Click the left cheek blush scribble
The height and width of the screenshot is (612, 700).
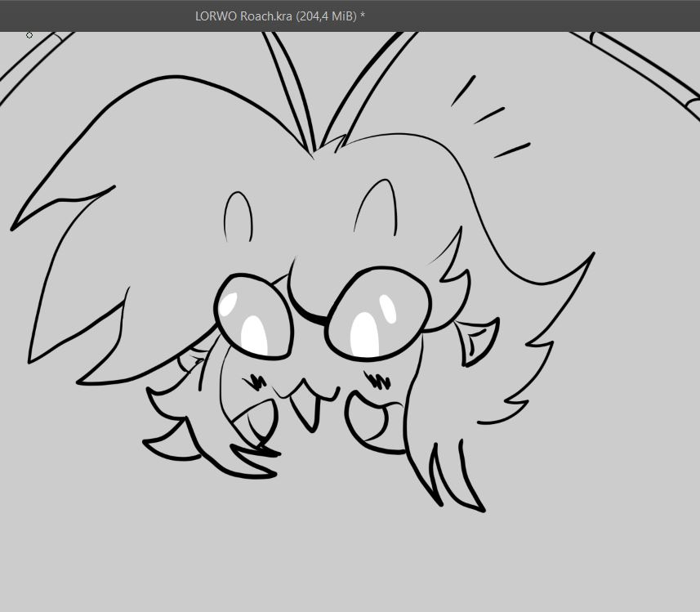pos(256,381)
